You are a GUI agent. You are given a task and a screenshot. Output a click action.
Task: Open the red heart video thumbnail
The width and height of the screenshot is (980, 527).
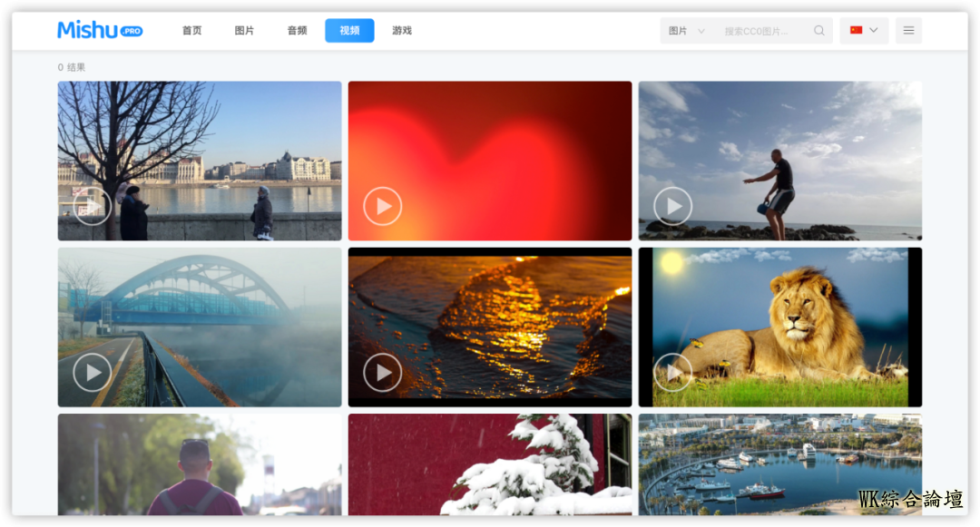pyautogui.click(x=490, y=161)
